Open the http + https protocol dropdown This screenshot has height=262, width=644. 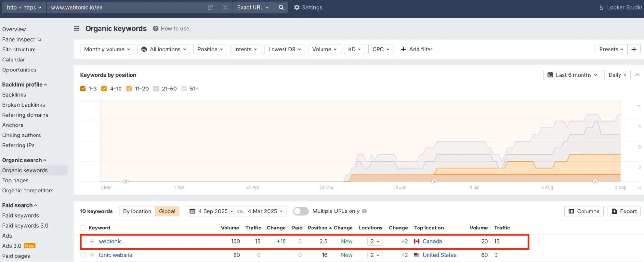[24, 7]
